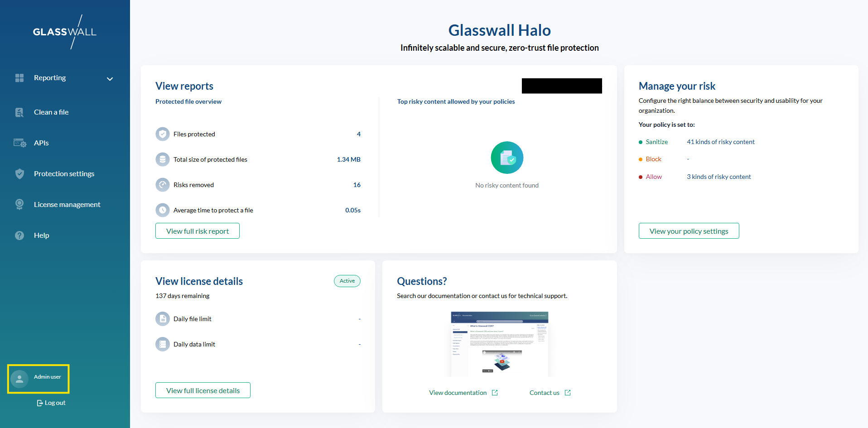Click the Clean a file icon
This screenshot has height=428, width=868.
tap(19, 112)
